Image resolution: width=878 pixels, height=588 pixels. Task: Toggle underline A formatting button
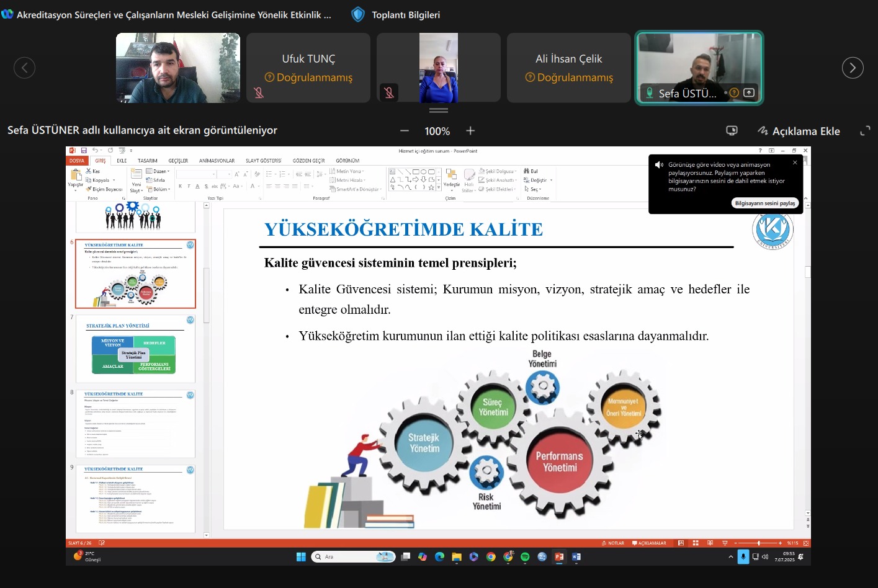point(197,186)
